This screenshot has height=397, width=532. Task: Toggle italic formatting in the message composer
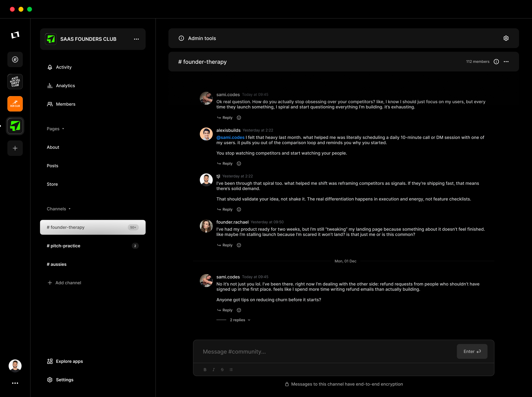(x=214, y=369)
